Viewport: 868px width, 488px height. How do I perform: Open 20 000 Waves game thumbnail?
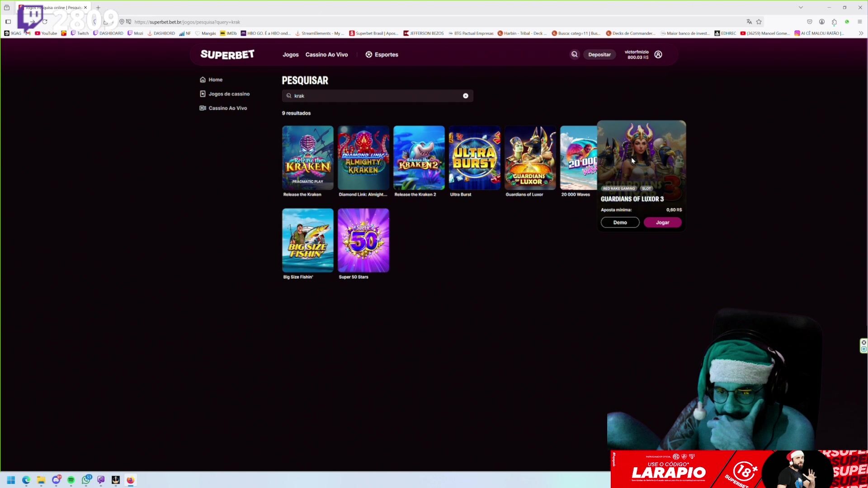(579, 158)
